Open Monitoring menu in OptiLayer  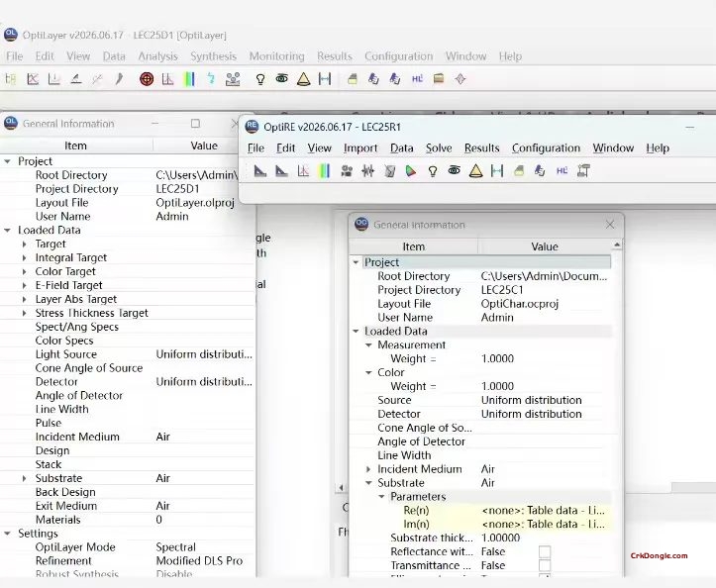pos(276,56)
